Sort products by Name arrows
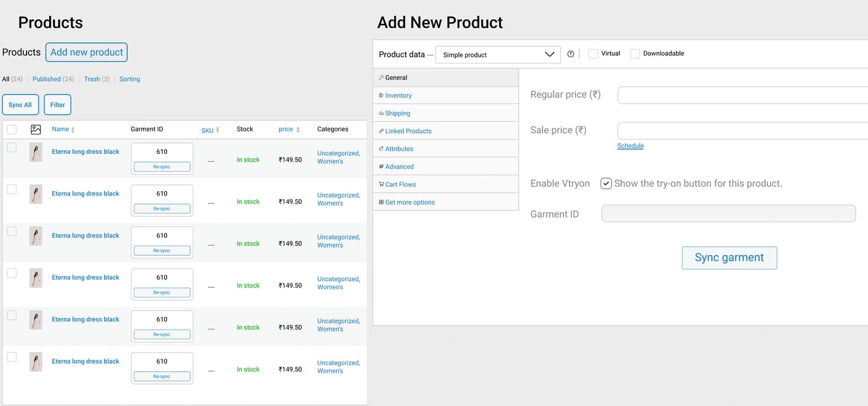The image size is (868, 406). point(73,130)
